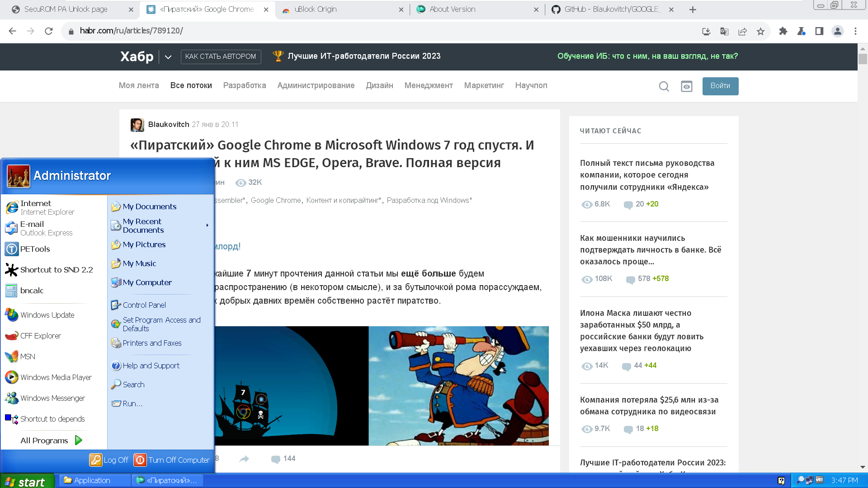Open Help and Support
This screenshot has height=488, width=868.
(160, 366)
